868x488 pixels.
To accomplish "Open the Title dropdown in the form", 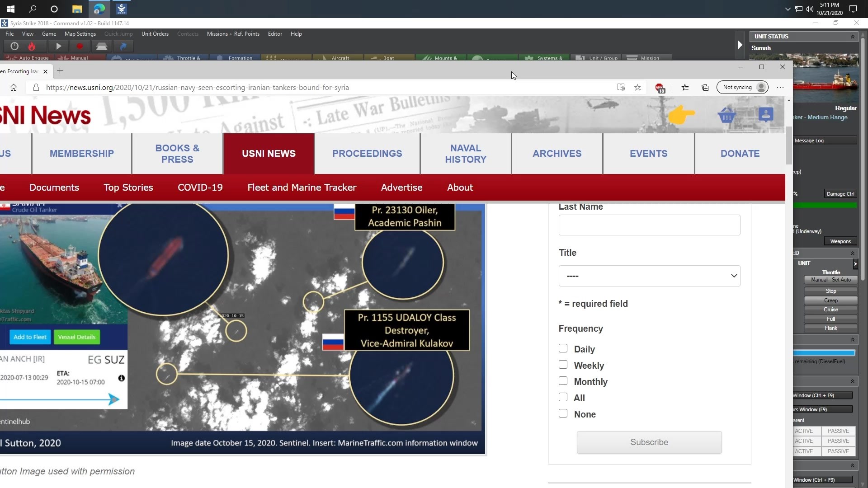I will (x=650, y=276).
